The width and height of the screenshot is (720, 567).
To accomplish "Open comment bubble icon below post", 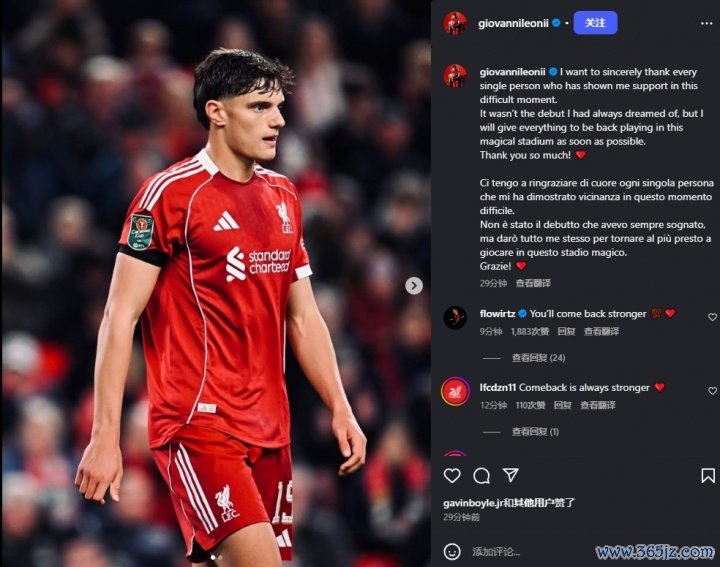I will (x=481, y=476).
